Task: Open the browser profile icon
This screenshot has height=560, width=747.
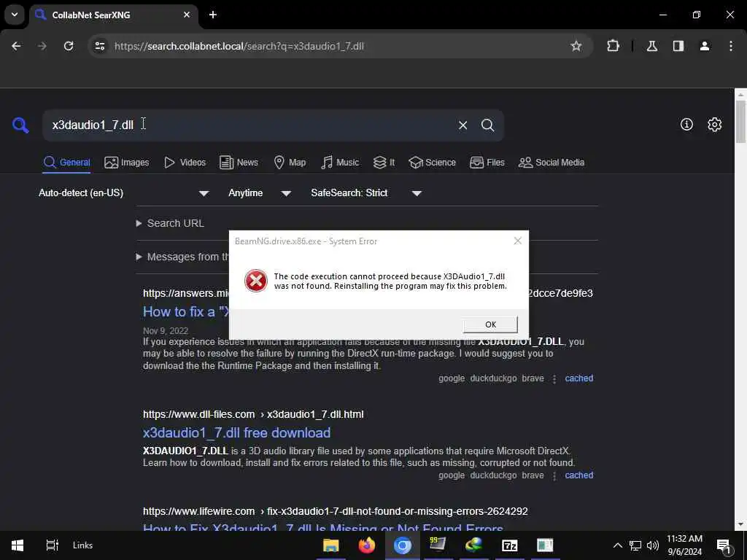Action: pos(705,46)
